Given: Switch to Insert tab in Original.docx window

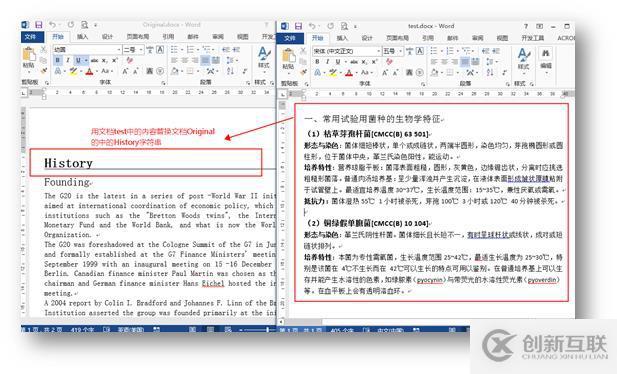Looking at the screenshot, I should tap(82, 37).
